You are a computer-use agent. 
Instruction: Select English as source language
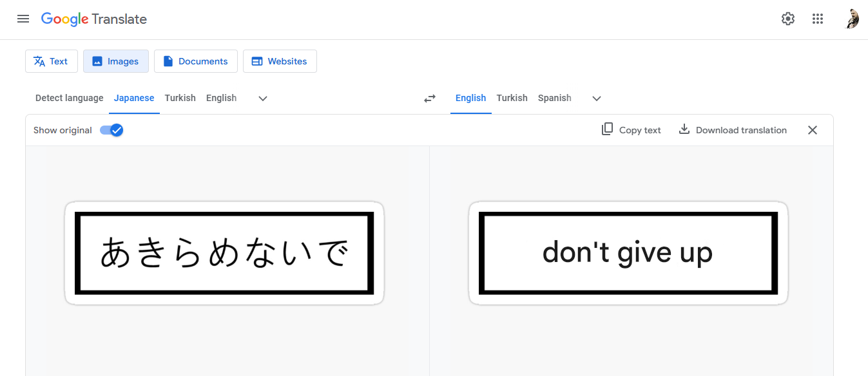[221, 98]
